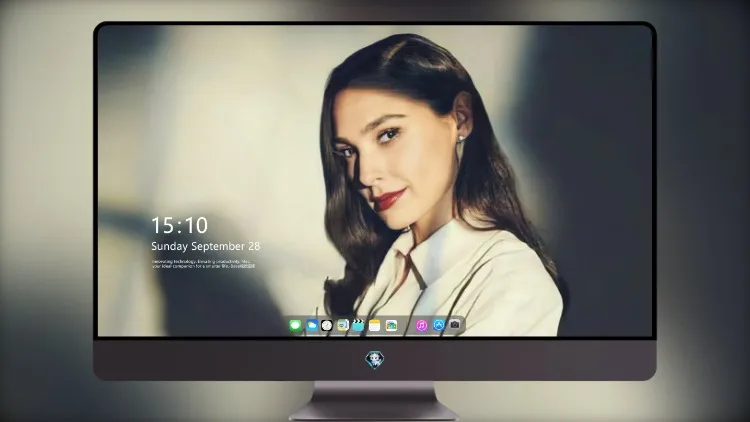Click the 15:10 clock widget
The image size is (750, 422).
click(179, 225)
